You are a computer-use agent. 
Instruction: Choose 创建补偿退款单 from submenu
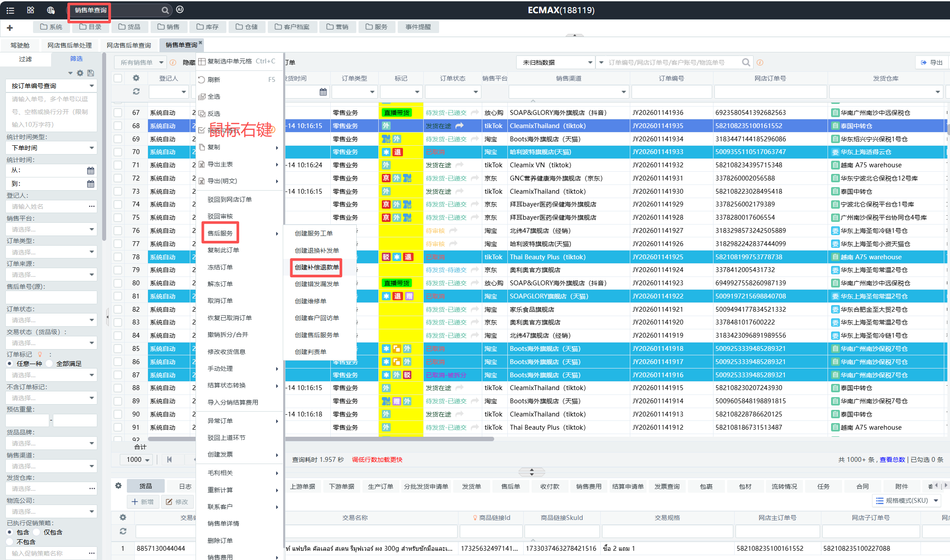click(317, 267)
